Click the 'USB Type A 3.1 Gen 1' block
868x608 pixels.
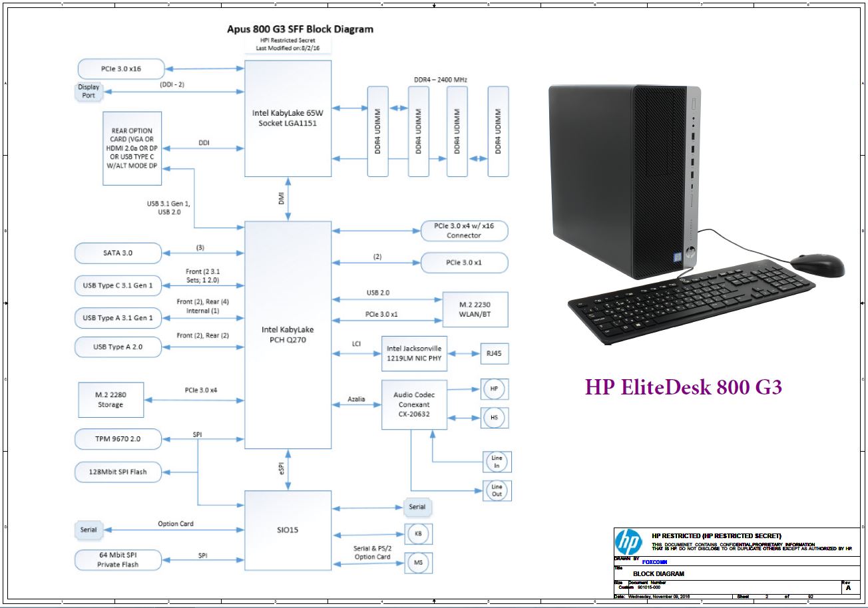(118, 318)
